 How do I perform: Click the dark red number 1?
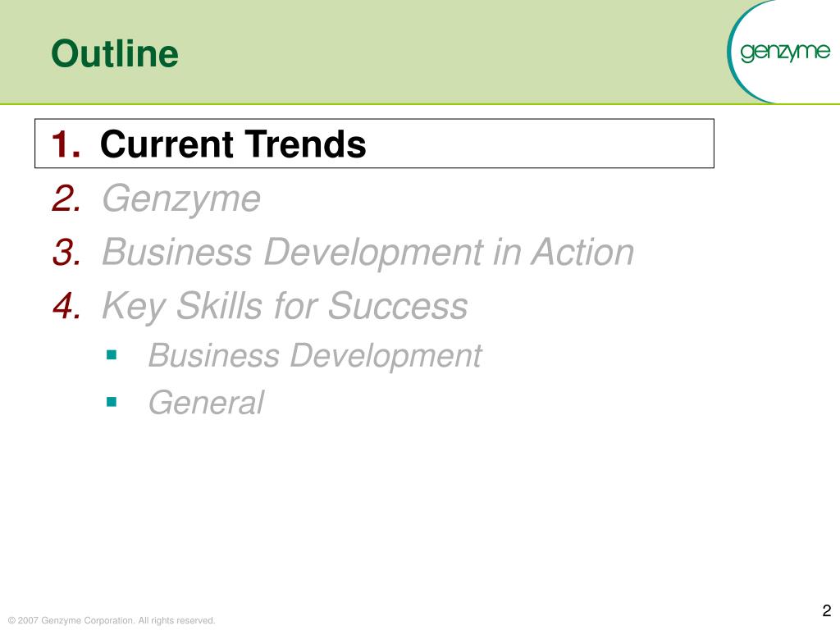click(66, 144)
